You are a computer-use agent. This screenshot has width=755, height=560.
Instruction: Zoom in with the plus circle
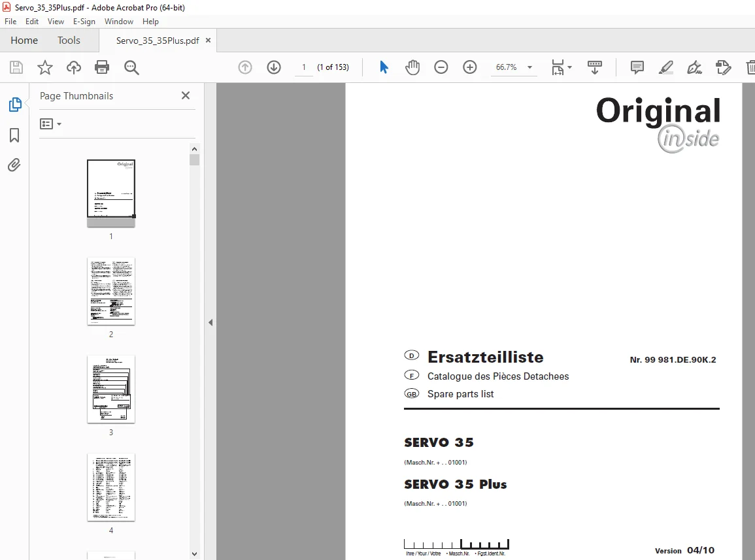coord(470,67)
